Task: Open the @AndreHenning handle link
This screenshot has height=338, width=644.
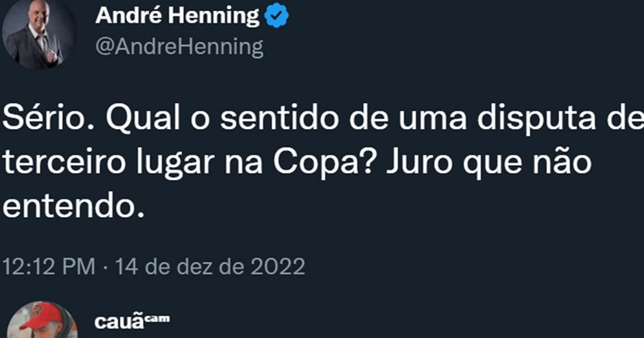Action: point(179,47)
